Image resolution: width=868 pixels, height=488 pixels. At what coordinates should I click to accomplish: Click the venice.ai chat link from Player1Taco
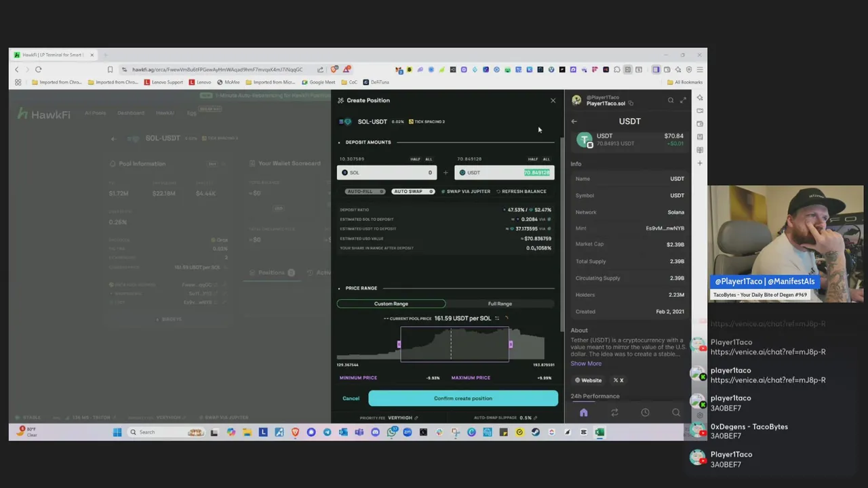point(768,352)
